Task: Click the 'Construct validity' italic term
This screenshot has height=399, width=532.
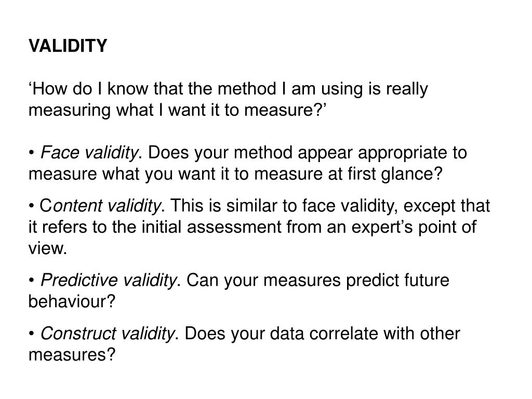Action: (107, 334)
